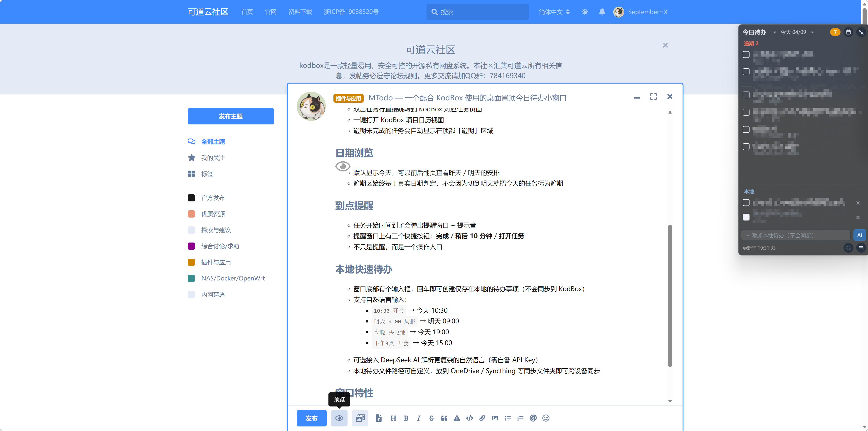This screenshot has width=868, height=431.
Task: Insert a blockquote with the quote icon
Action: click(x=444, y=418)
